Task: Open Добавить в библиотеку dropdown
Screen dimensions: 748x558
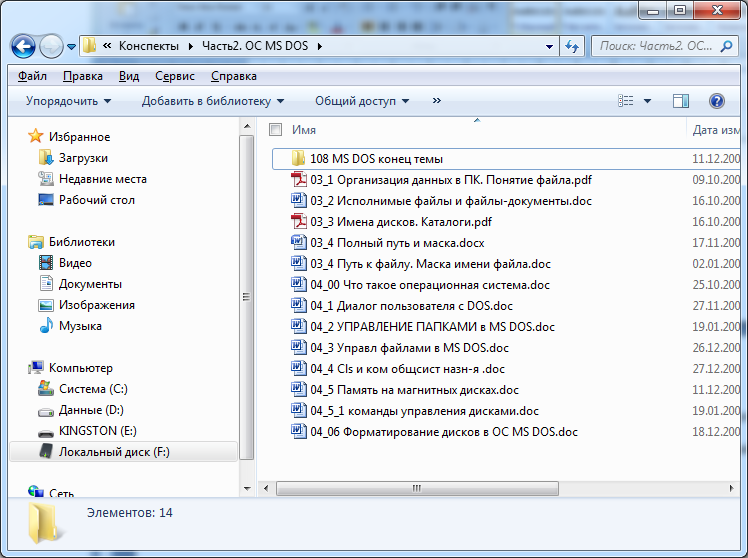Action: [213, 101]
